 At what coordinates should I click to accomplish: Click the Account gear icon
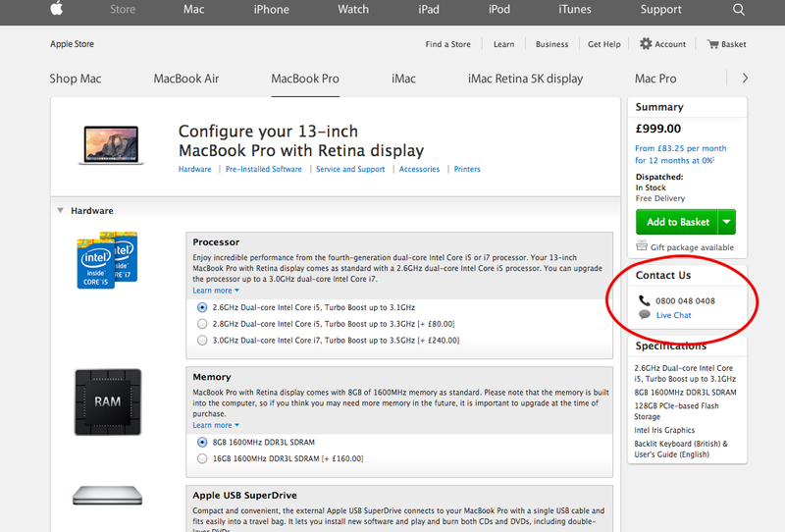(646, 43)
